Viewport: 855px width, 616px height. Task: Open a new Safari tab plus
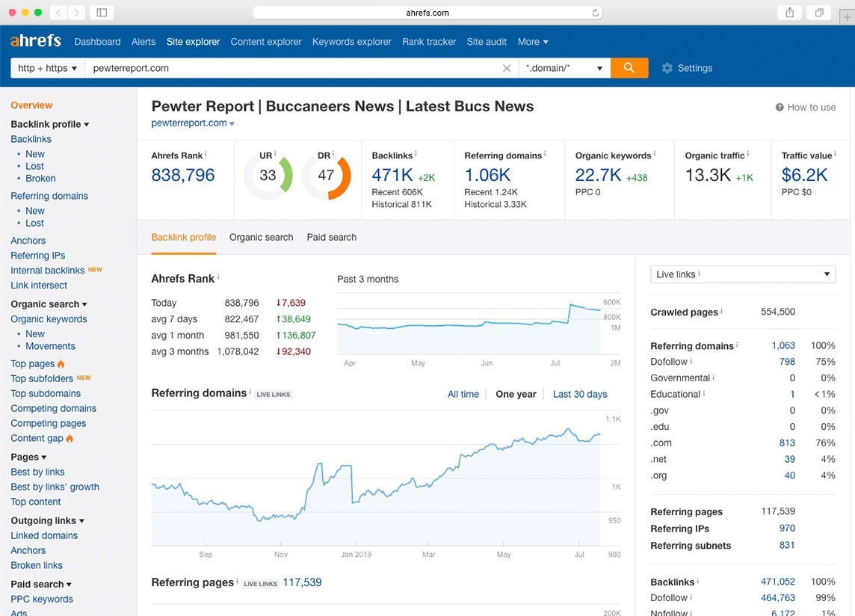(847, 17)
